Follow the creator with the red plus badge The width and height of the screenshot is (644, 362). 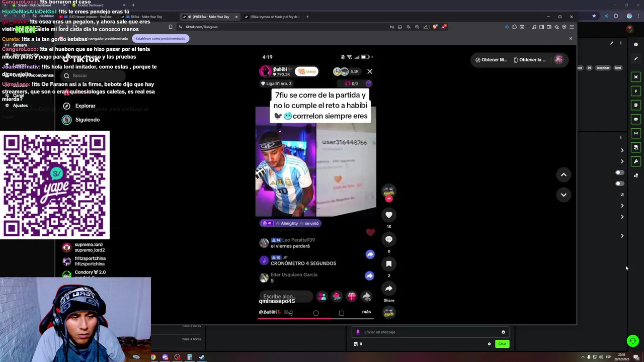coord(388,199)
